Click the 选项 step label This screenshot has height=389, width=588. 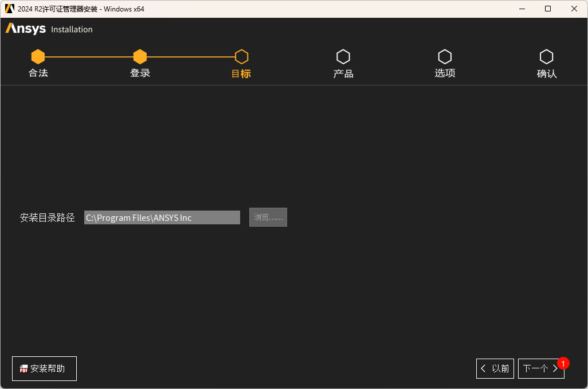[445, 73]
